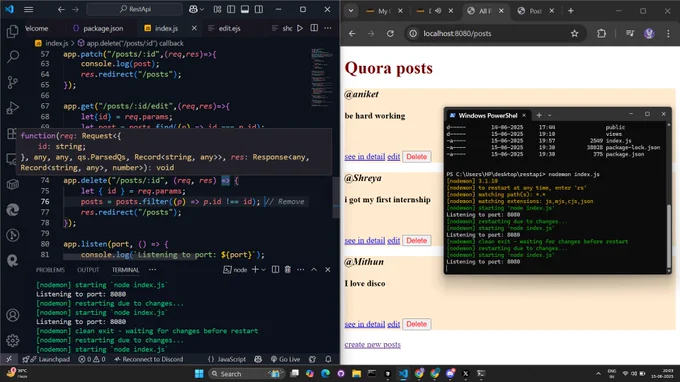Image resolution: width=680 pixels, height=382 pixels.
Task: Open PowerShell new tab dropdown arrow
Action: (549, 115)
